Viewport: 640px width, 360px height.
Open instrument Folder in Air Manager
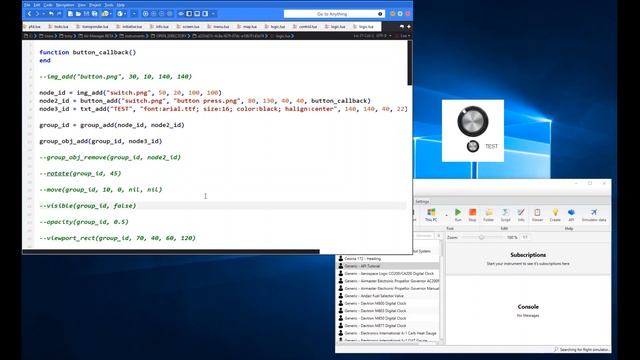(x=489, y=214)
